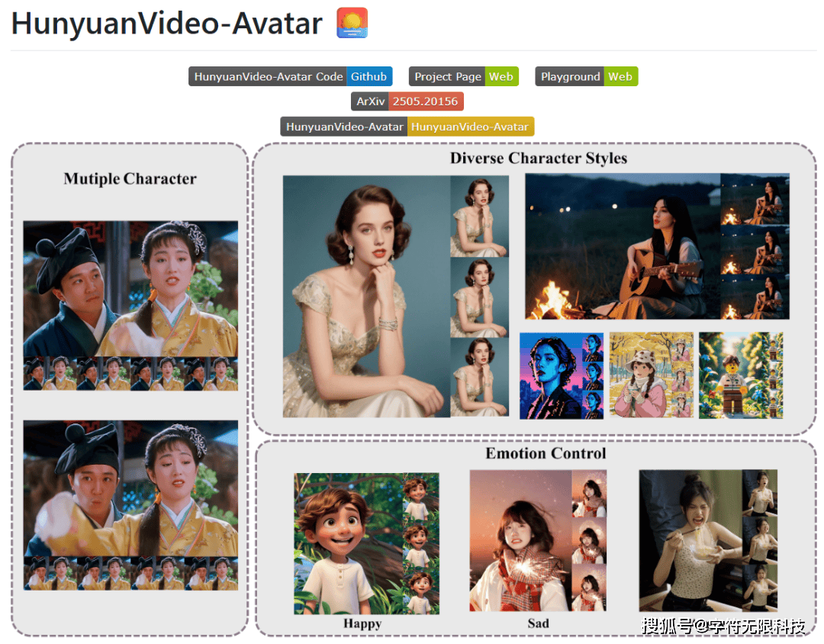The width and height of the screenshot is (824, 644).
Task: Select the top two-character movie scene image
Action: click(x=130, y=305)
